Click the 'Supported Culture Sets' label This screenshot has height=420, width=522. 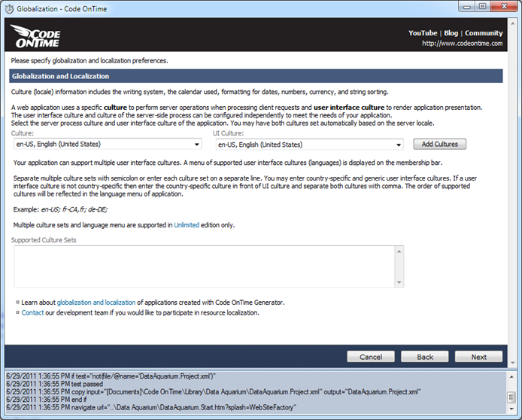click(44, 240)
